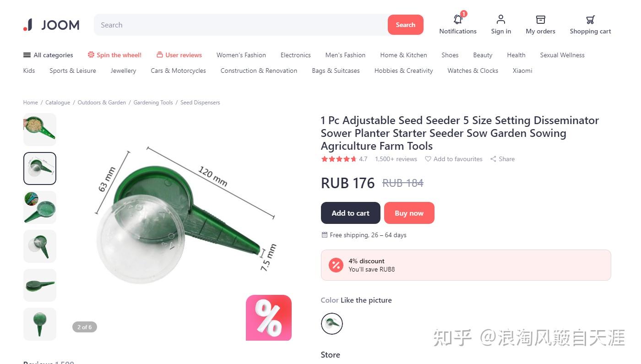Go to Electronics category

coord(295,55)
